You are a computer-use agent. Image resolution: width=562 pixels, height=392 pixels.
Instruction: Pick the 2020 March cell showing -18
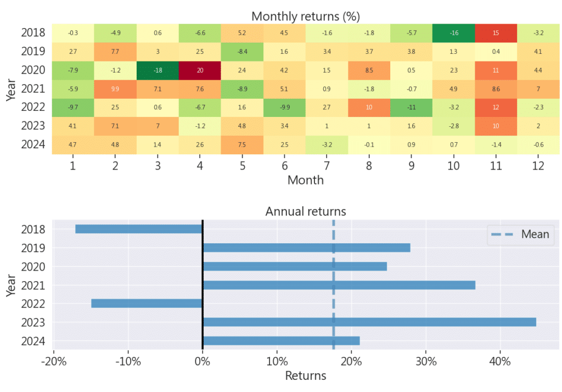pos(158,71)
